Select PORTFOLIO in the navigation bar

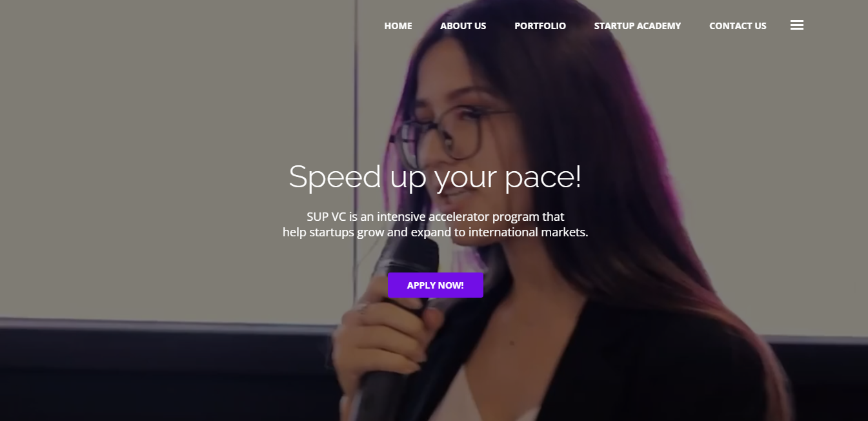[540, 26]
